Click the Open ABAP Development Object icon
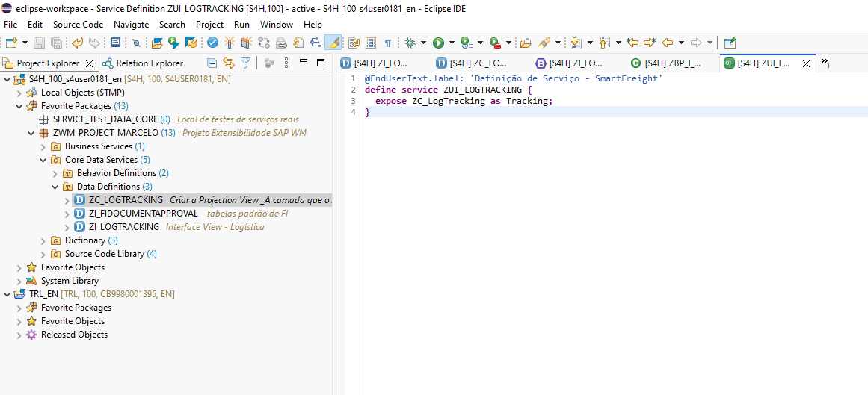The image size is (868, 395). (158, 43)
